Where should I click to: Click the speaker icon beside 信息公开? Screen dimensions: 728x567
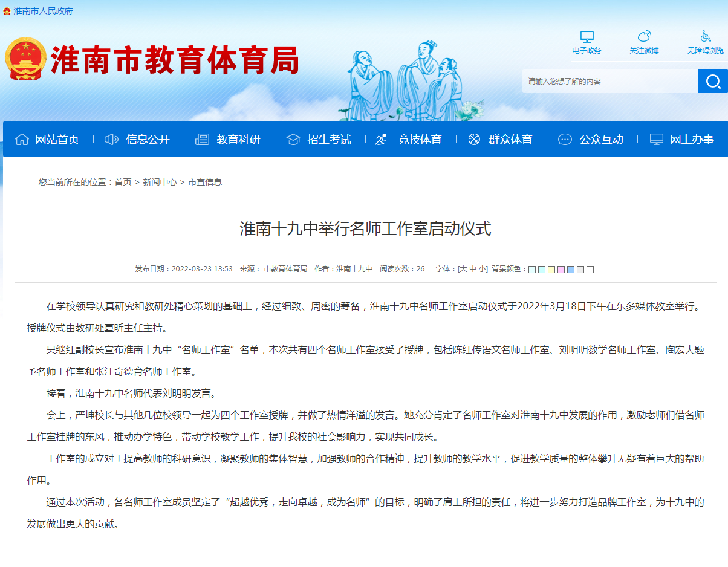111,139
